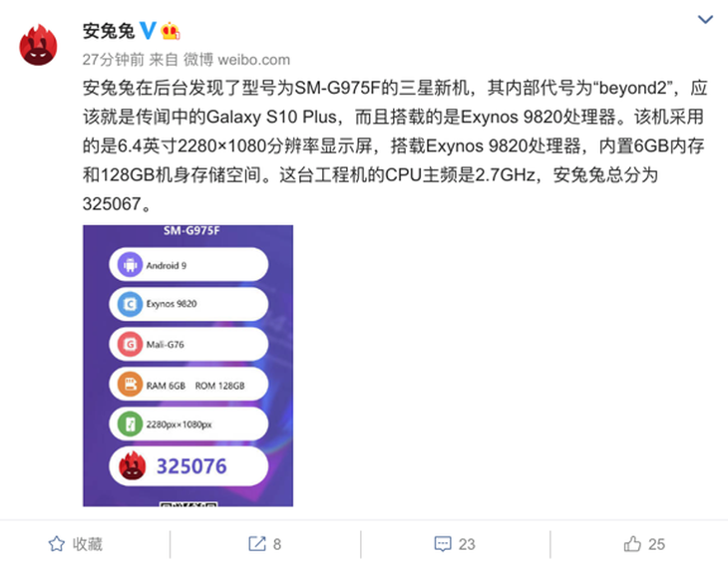
Task: Click the repost count 8
Action: click(x=276, y=544)
